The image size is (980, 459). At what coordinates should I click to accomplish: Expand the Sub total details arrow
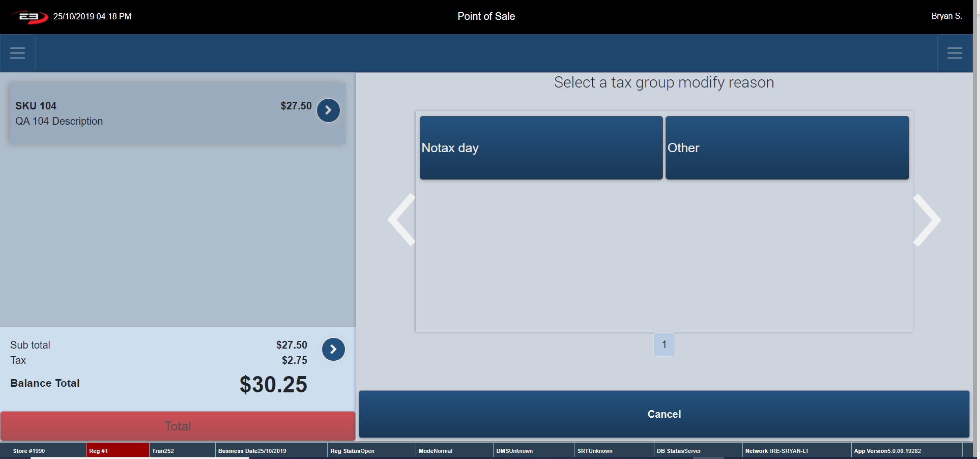coord(333,350)
